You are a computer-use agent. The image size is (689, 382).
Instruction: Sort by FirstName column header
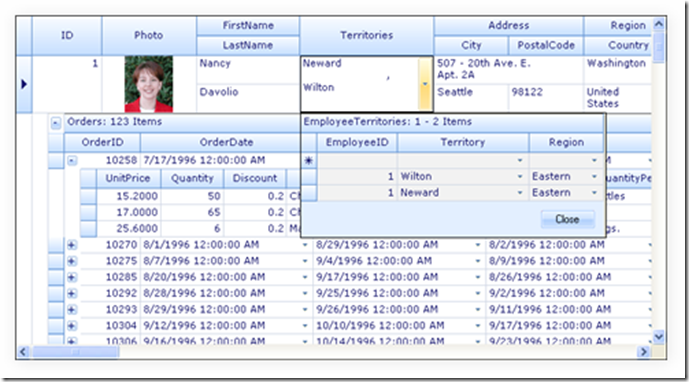pos(248,25)
